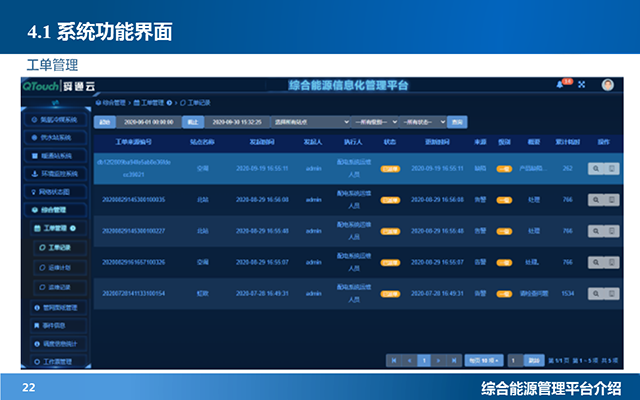Open the 网络状态图 sidebar menu

point(56,192)
